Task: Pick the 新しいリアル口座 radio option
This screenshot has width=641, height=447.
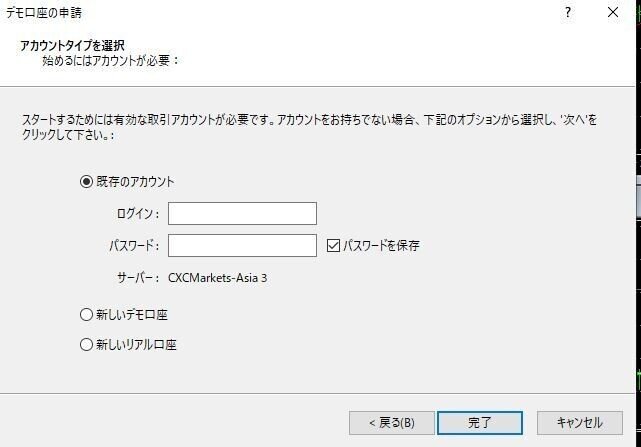Action: click(x=86, y=345)
